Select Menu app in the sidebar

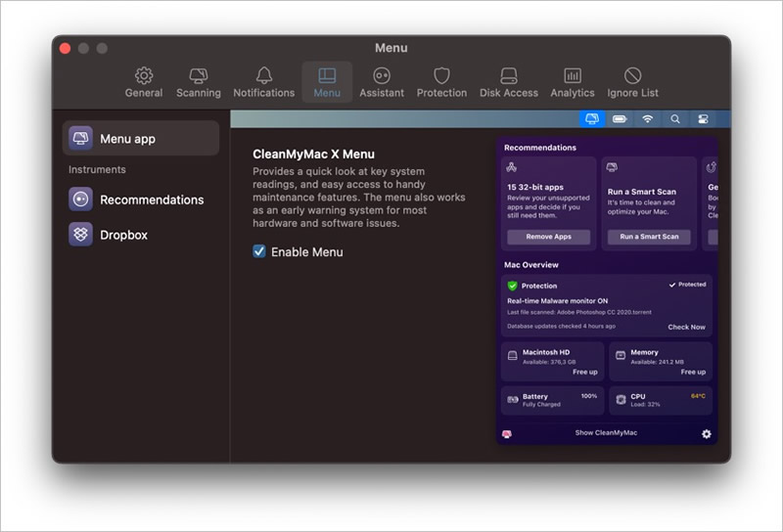[141, 138]
